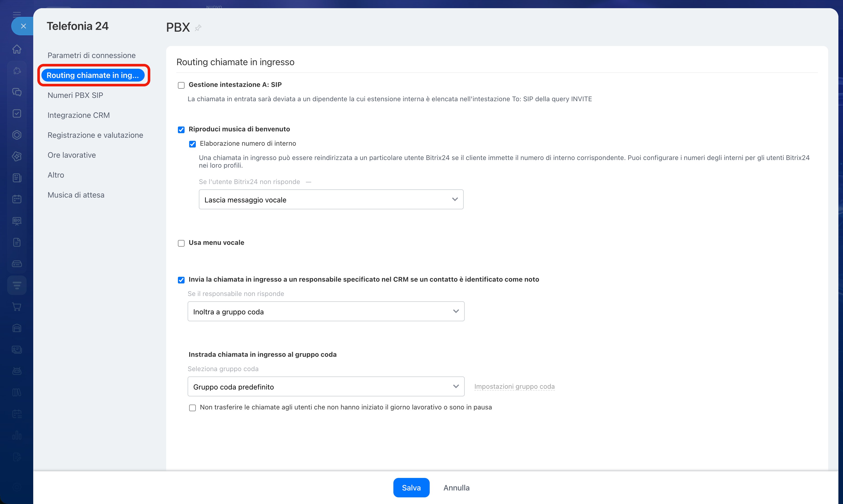Open the drive icon in sidebar
The width and height of the screenshot is (843, 504).
pyautogui.click(x=17, y=264)
